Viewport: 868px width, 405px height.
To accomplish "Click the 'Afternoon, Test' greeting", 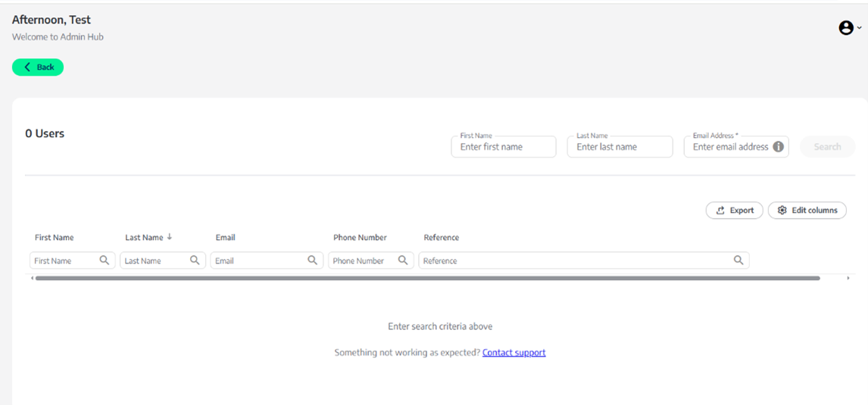I will click(52, 20).
